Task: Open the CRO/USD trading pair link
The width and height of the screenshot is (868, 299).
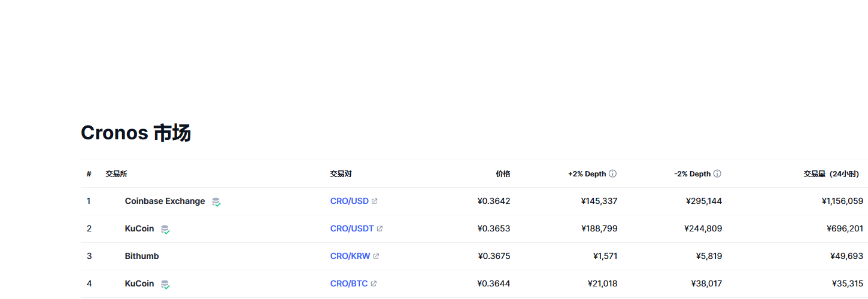Action: click(x=350, y=202)
